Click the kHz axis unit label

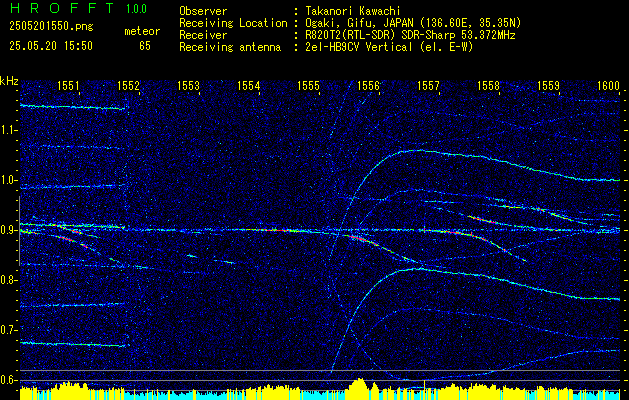tap(9, 81)
